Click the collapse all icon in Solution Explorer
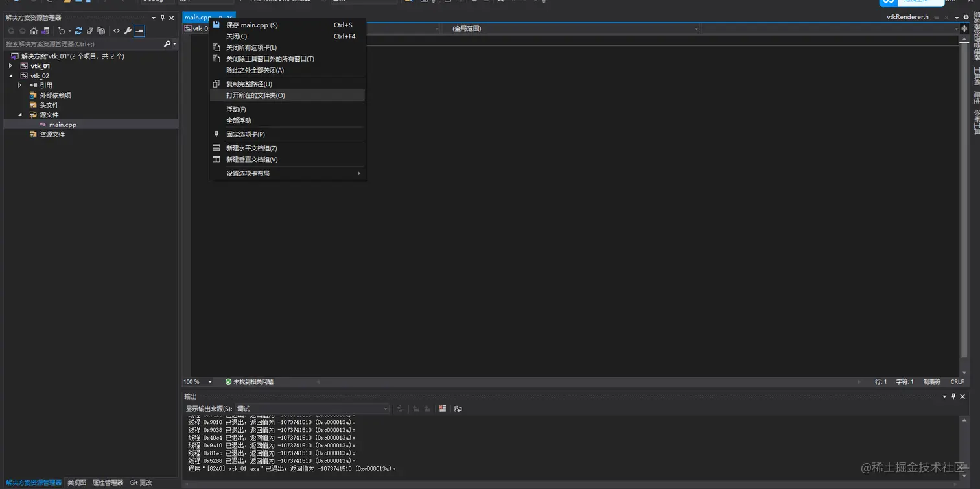The width and height of the screenshot is (980, 489). click(x=90, y=30)
